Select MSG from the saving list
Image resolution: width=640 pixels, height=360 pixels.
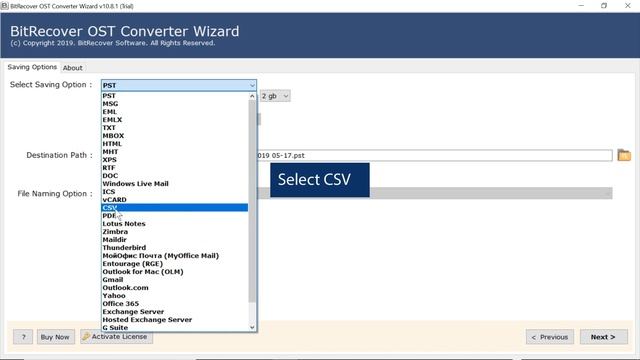pos(175,104)
